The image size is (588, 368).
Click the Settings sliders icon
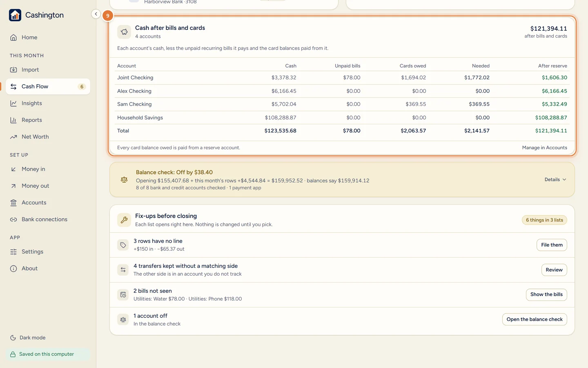click(x=13, y=251)
